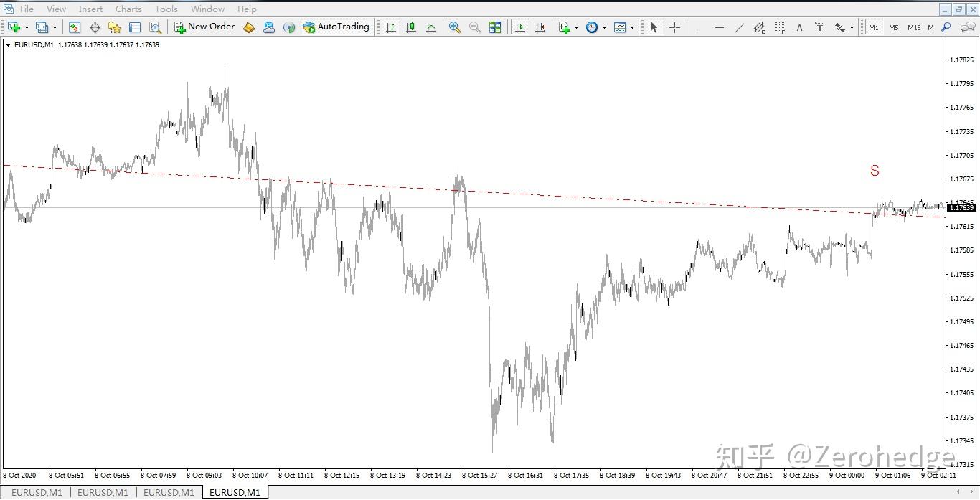Viewport: 980px width, 500px height.
Task: Open the Navigator panel star-folder icon
Action: click(115, 27)
